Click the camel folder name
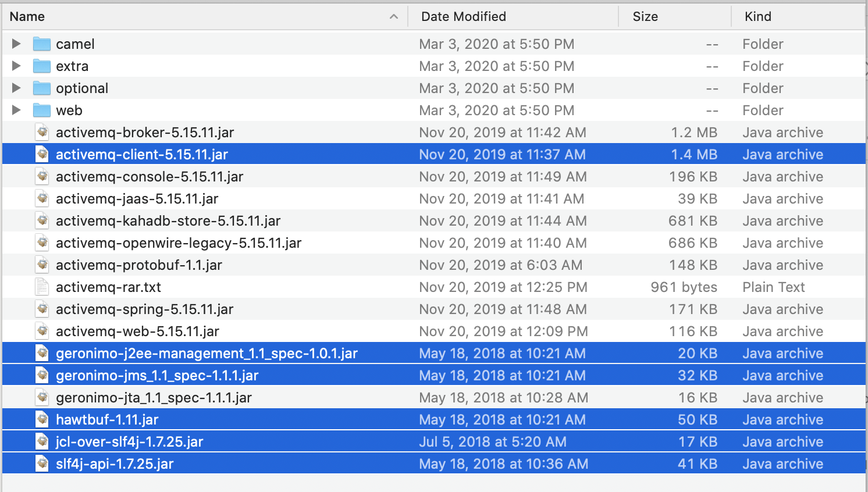 coord(75,44)
